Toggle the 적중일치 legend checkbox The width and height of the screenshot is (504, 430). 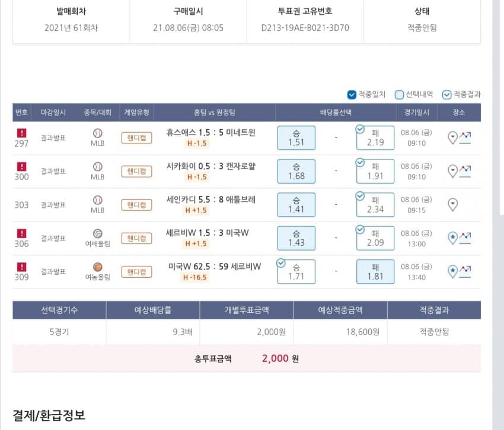[x=352, y=94]
